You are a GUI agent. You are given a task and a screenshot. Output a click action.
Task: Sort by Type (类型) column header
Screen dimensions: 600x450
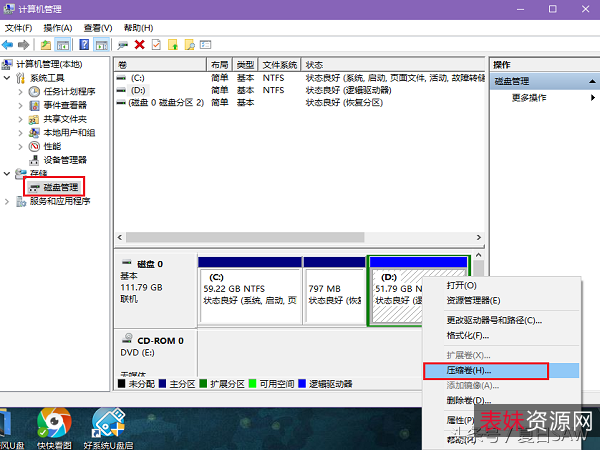tap(245, 65)
